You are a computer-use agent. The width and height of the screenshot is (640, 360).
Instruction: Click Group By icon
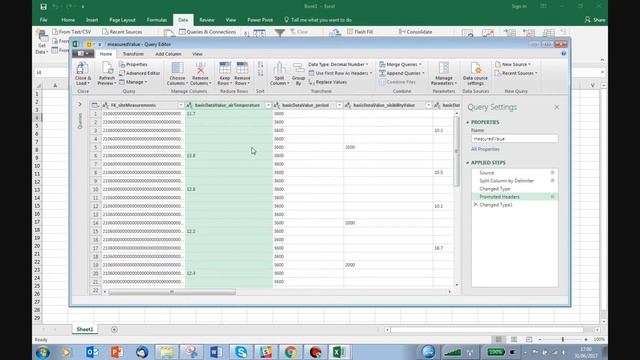click(x=298, y=68)
